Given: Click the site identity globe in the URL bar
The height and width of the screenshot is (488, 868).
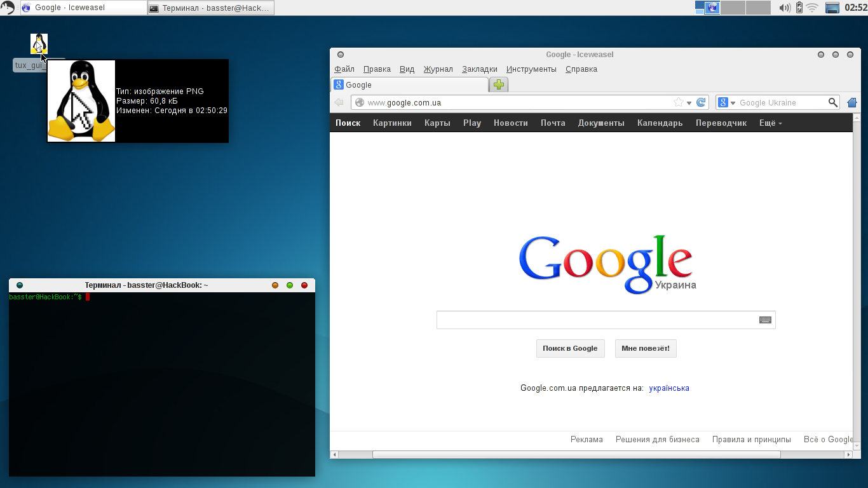Looking at the screenshot, I should pos(360,102).
